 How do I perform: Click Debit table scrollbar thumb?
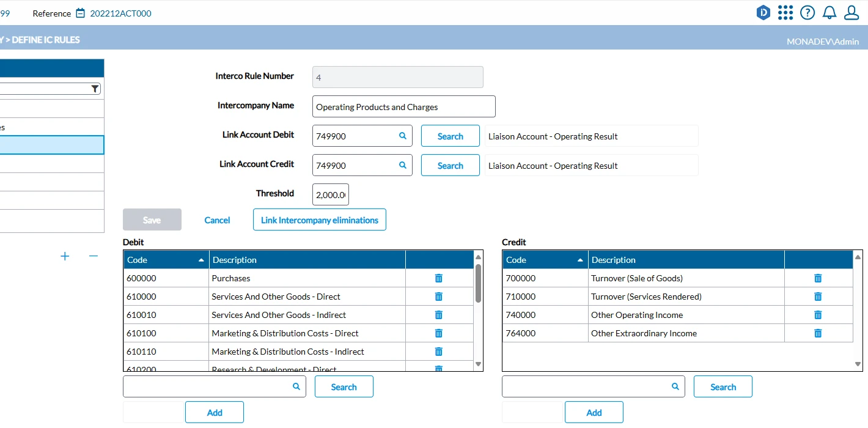click(479, 282)
